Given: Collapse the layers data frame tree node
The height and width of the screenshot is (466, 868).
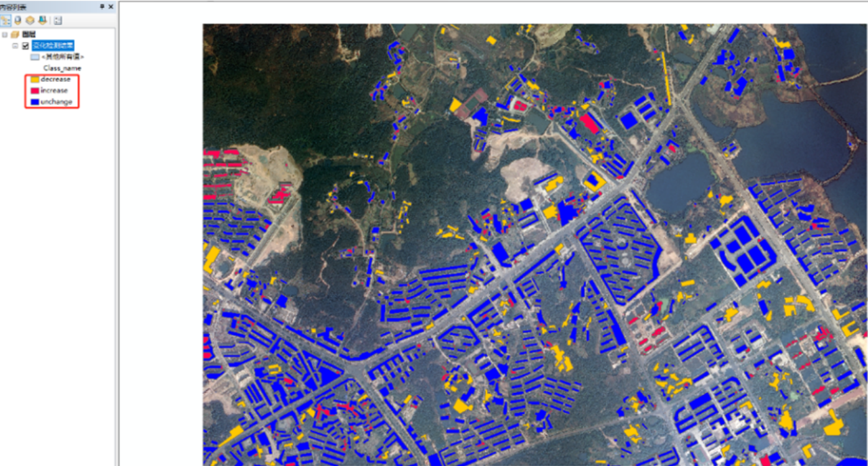Looking at the screenshot, I should point(5,34).
